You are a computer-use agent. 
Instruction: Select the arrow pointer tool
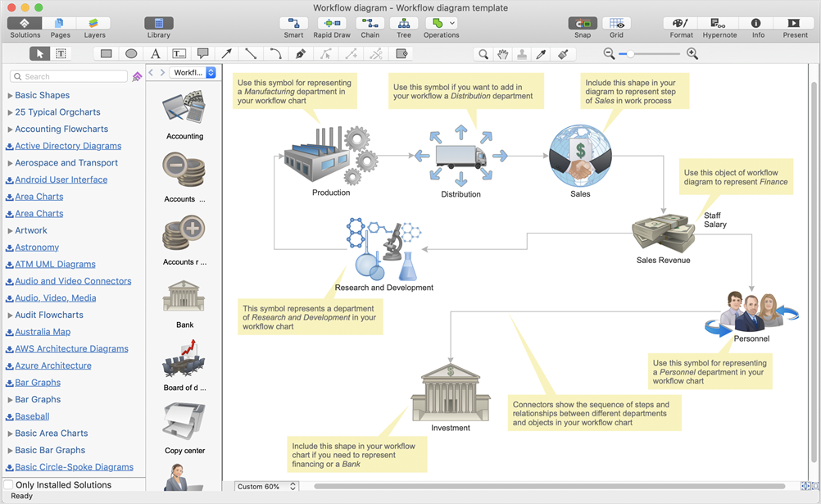40,53
